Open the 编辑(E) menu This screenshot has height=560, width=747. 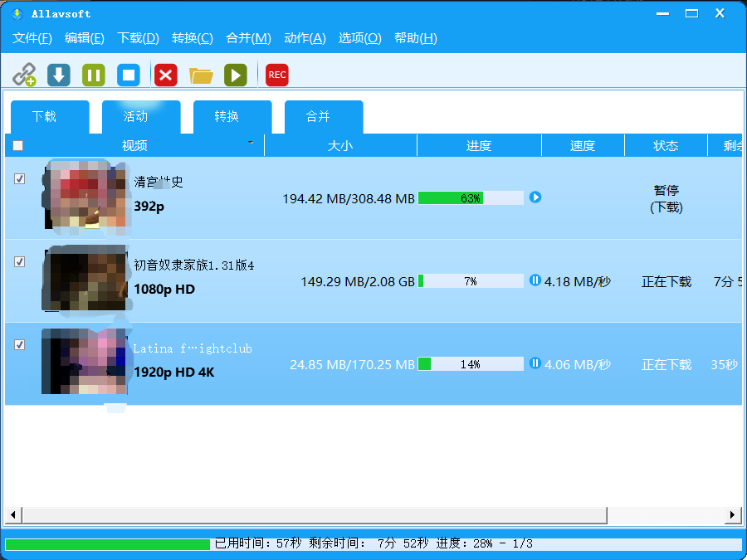[85, 38]
